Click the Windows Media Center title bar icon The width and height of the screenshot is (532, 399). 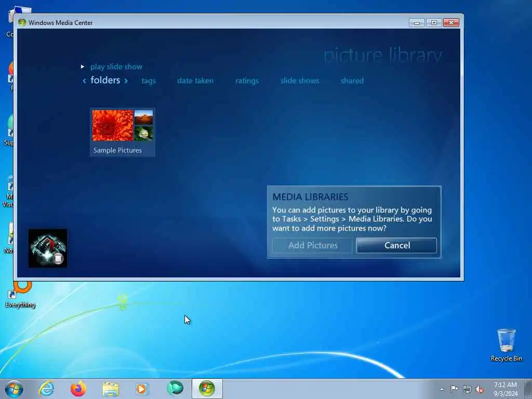click(x=22, y=22)
